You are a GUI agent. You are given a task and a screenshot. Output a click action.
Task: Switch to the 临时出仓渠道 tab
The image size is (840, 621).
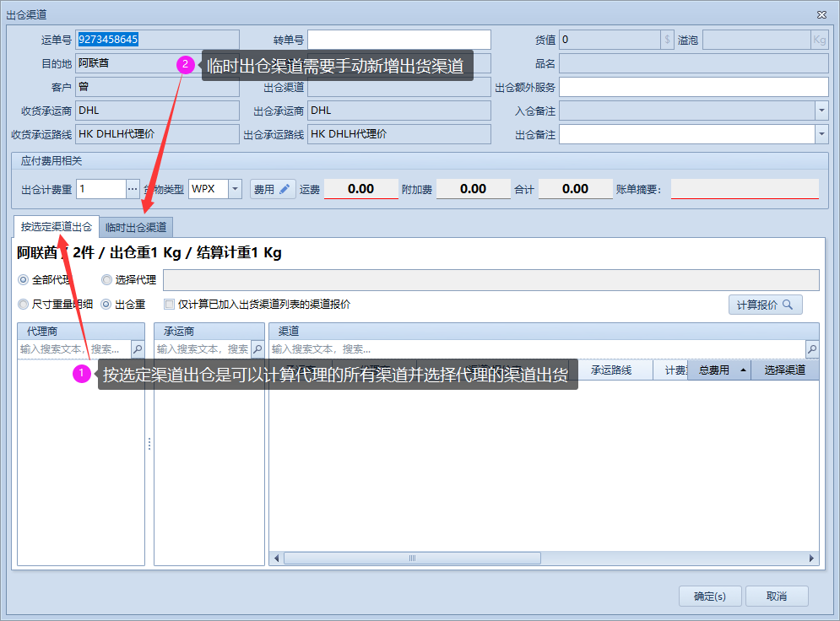[136, 227]
